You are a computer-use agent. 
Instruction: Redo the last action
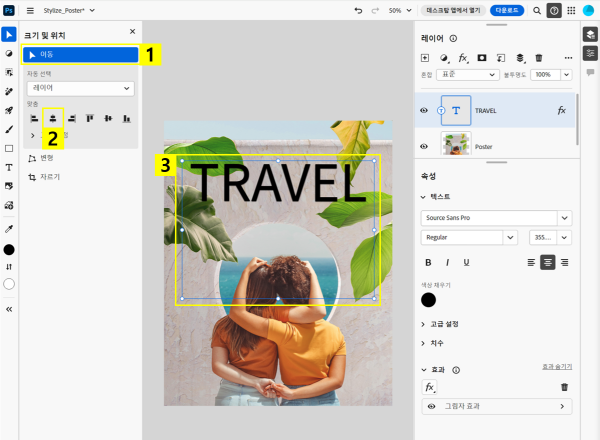(375, 11)
